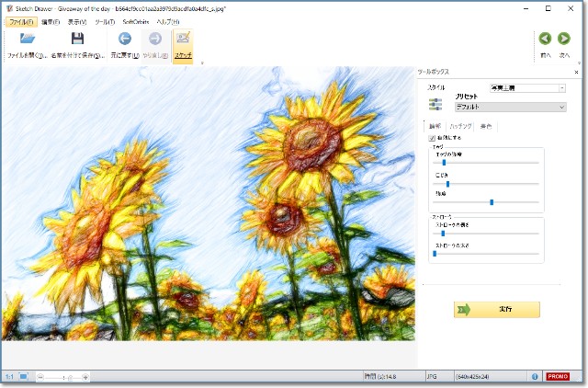The height and width of the screenshot is (388, 588).
Task: Expand the プリセット preset dropdown
Action: 510,107
